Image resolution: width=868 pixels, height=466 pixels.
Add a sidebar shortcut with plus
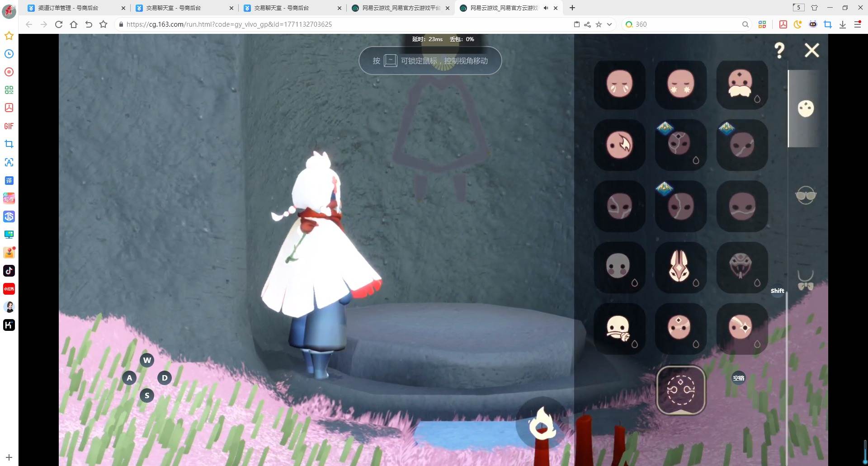click(9, 457)
